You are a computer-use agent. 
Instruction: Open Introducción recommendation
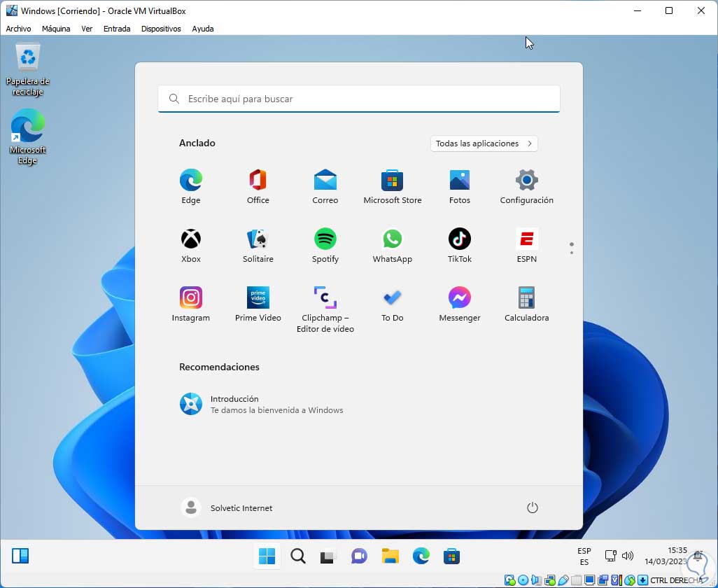click(262, 405)
